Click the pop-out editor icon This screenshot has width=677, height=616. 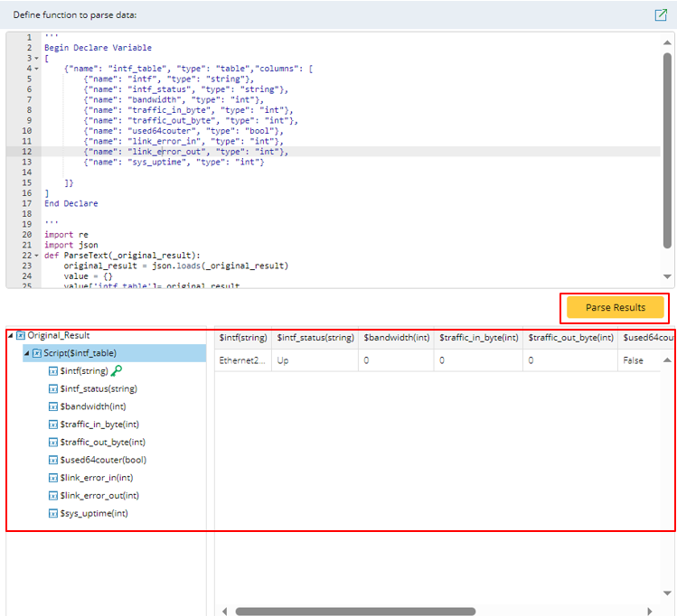660,15
